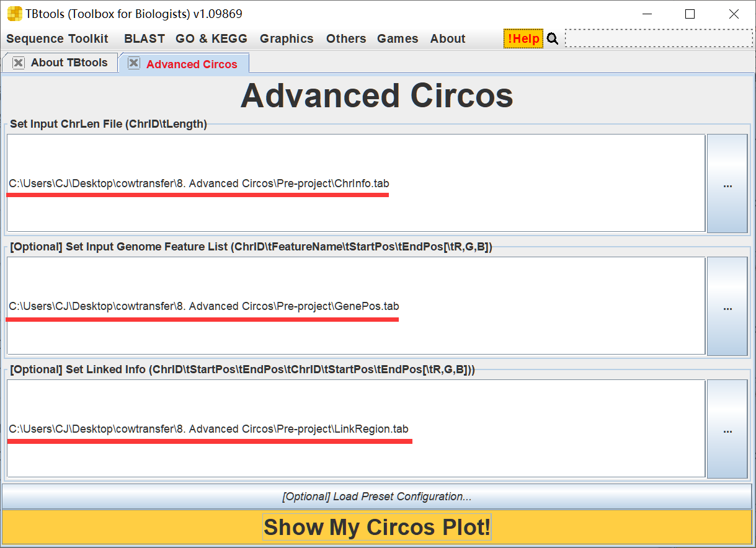Click the 'Advanced Circos' page heading
Viewport: 756px width, 548px height.
pos(377,95)
